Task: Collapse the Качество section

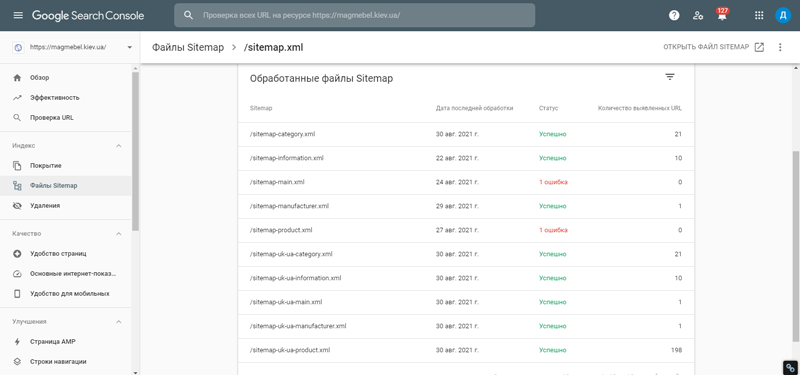Action: (118, 234)
